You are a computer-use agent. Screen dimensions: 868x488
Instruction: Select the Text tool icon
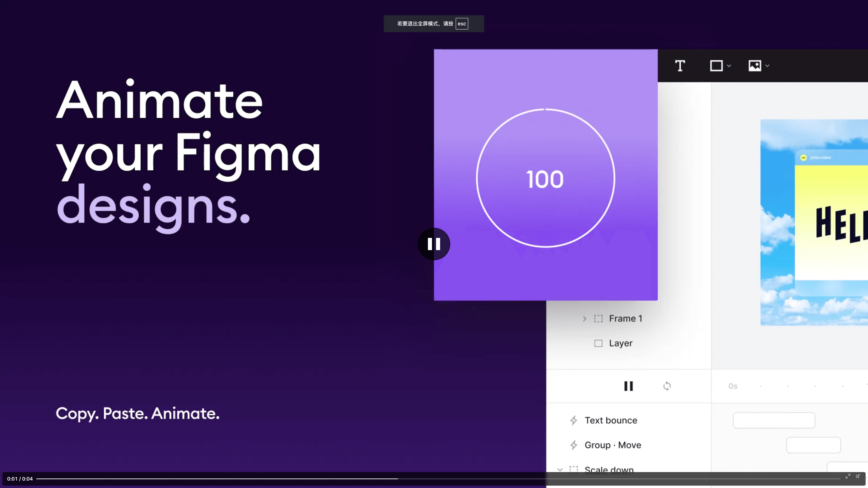[680, 66]
